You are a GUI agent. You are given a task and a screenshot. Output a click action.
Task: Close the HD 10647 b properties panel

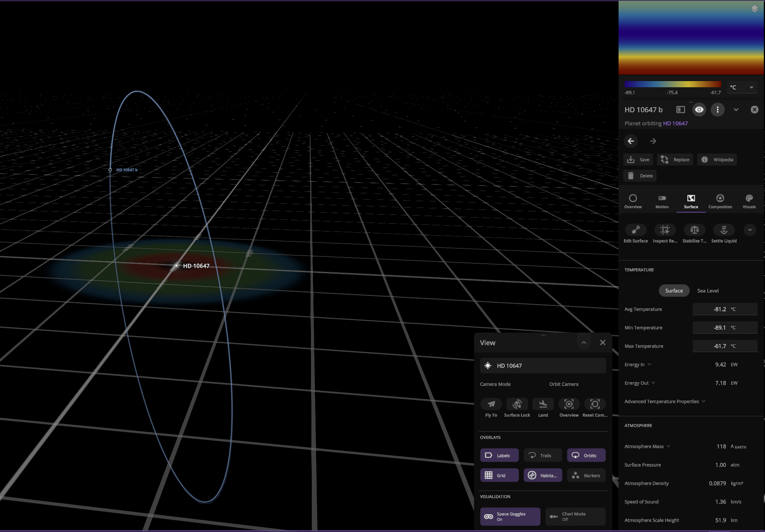point(754,110)
